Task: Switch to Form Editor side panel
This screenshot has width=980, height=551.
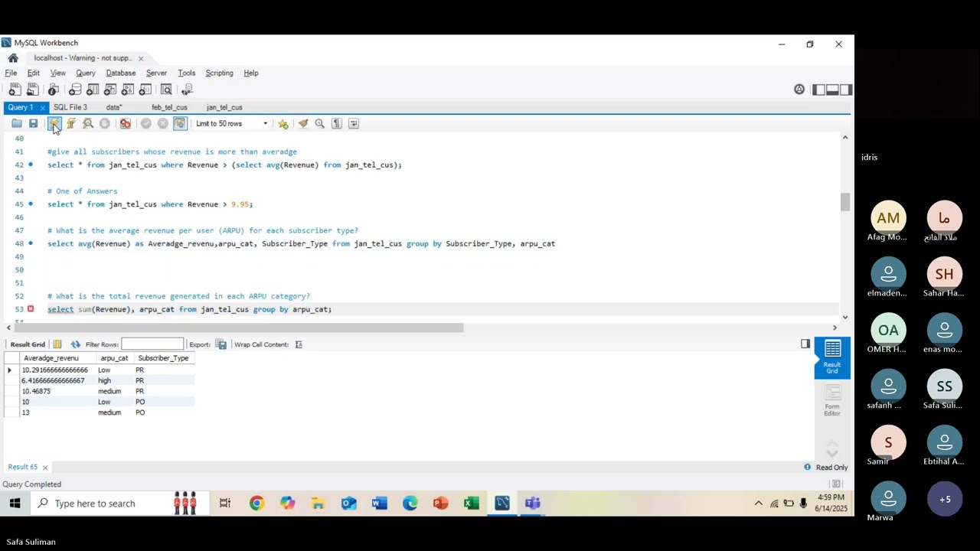Action: click(x=832, y=401)
